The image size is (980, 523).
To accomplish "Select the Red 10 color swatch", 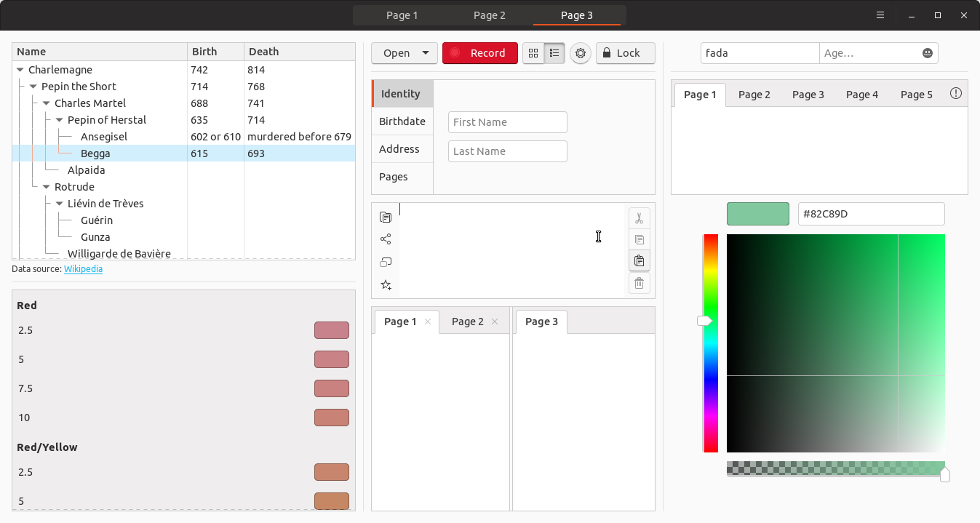I will coord(332,418).
